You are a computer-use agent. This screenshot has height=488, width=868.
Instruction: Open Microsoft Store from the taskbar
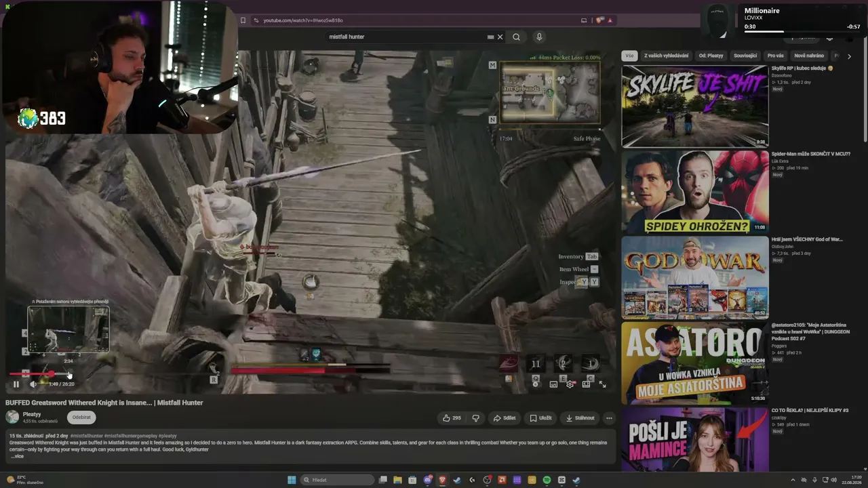[x=412, y=480]
